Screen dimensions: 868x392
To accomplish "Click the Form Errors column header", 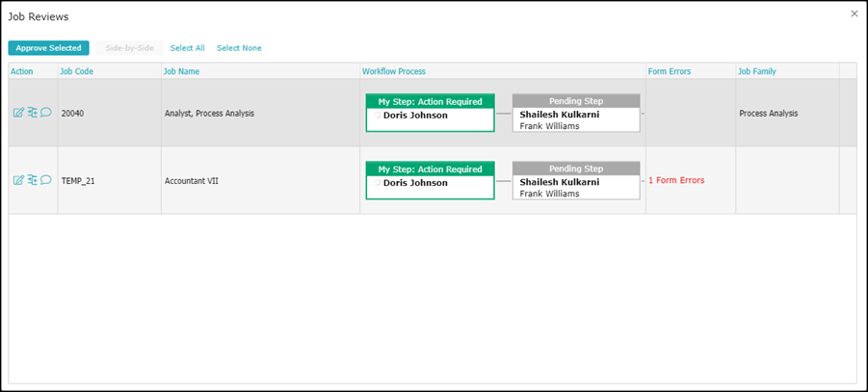I will click(670, 71).
